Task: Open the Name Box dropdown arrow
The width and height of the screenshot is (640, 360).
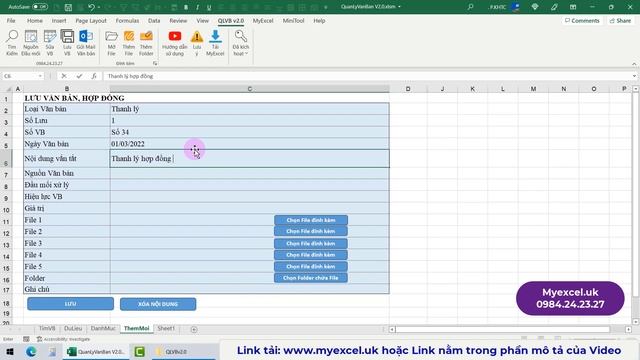Action: click(40, 76)
